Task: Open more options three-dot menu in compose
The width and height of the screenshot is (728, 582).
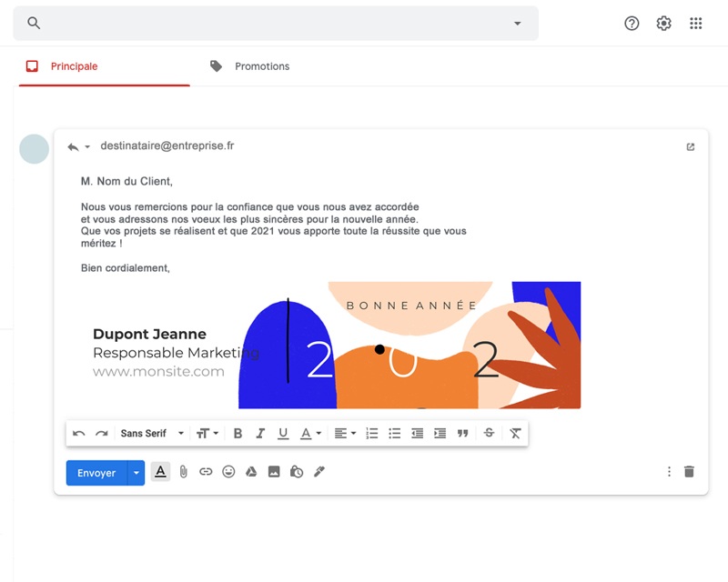Action: click(669, 472)
